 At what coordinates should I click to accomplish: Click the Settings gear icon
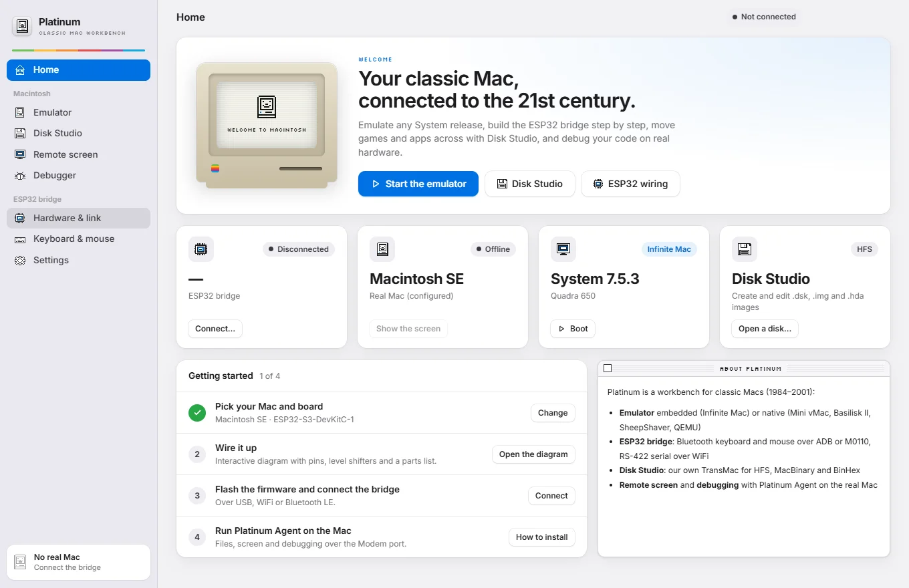click(20, 260)
